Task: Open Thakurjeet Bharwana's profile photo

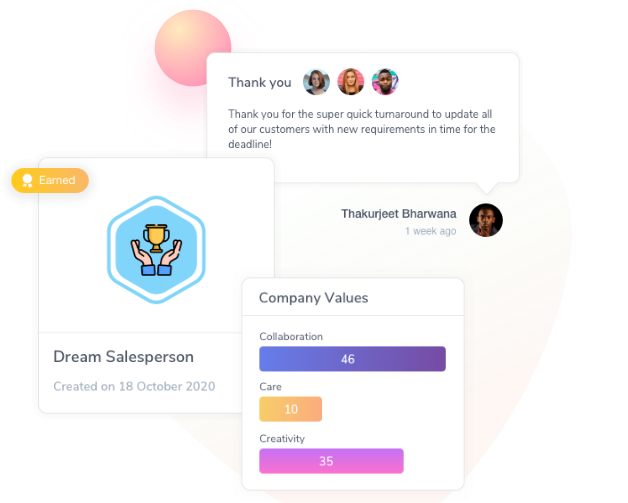Action: coord(486,220)
